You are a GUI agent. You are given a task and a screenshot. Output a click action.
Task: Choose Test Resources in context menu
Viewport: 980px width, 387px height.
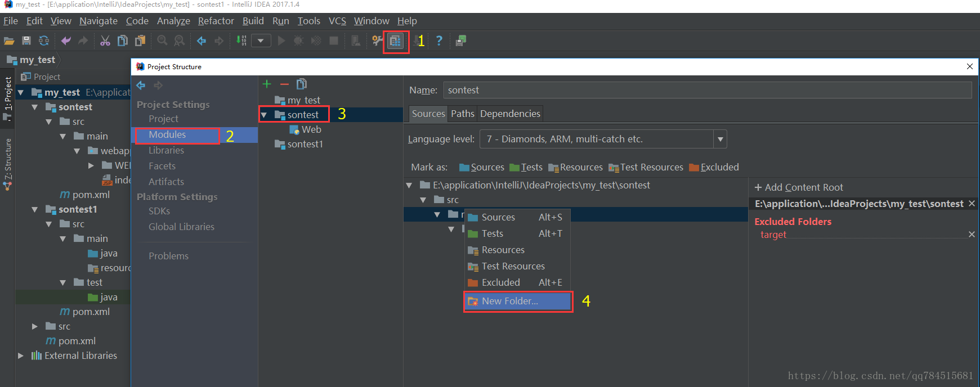tap(518, 266)
